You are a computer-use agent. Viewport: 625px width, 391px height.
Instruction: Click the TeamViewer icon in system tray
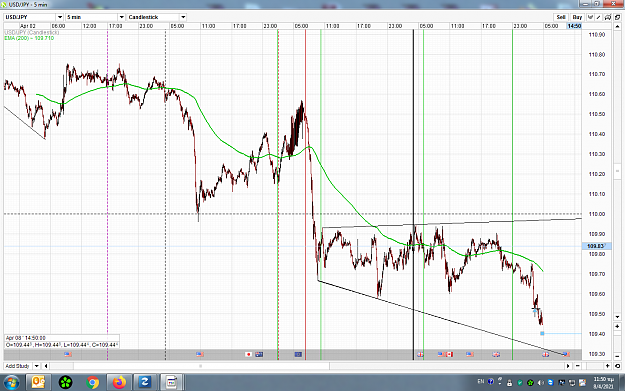click(x=551, y=383)
